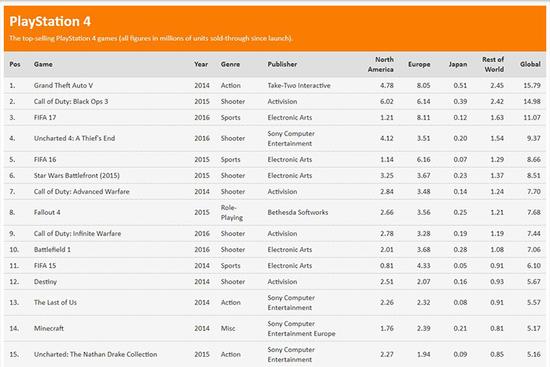Click Star Wars Battlefront (2015) title

pos(76,175)
